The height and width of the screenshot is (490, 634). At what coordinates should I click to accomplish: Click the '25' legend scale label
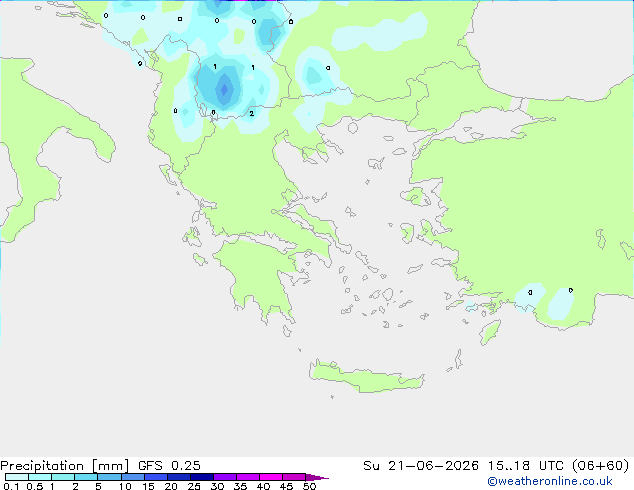pyautogui.click(x=194, y=486)
